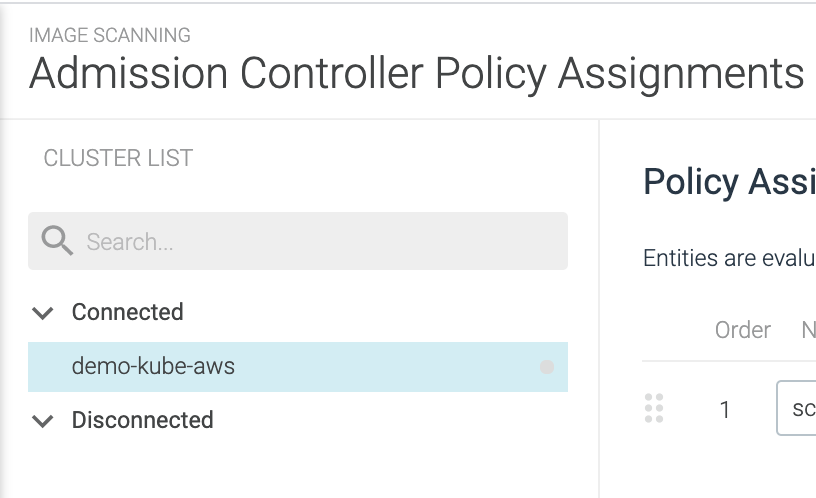This screenshot has height=498, width=816.
Task: Click the Search placeholder text
Action: coord(130,242)
